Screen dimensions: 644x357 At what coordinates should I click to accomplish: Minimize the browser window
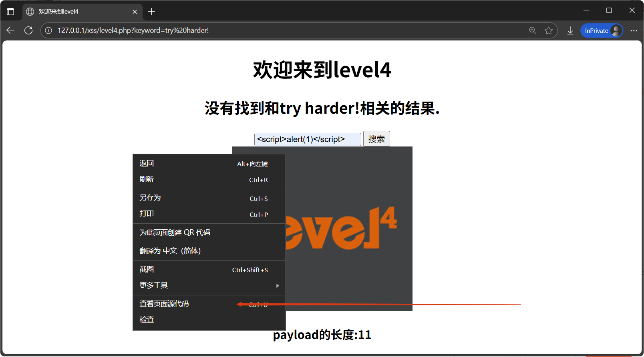click(586, 10)
